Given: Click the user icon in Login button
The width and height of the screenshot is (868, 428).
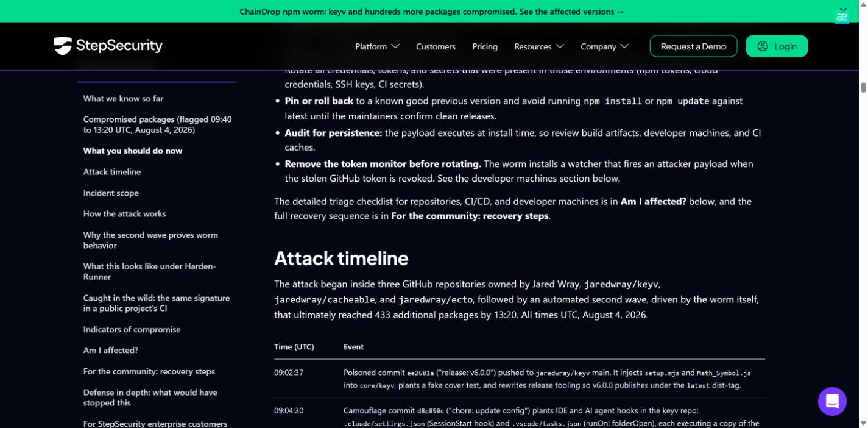Looking at the screenshot, I should tap(763, 46).
